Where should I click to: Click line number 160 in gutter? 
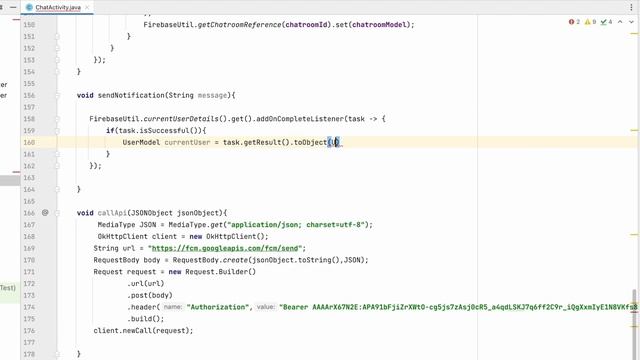(29, 142)
